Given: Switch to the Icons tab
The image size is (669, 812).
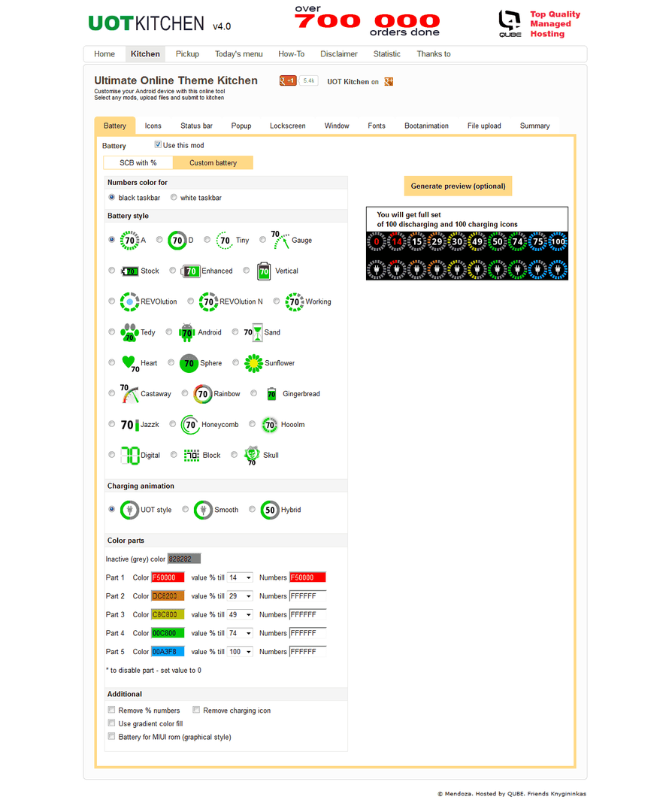Looking at the screenshot, I should click(x=153, y=126).
